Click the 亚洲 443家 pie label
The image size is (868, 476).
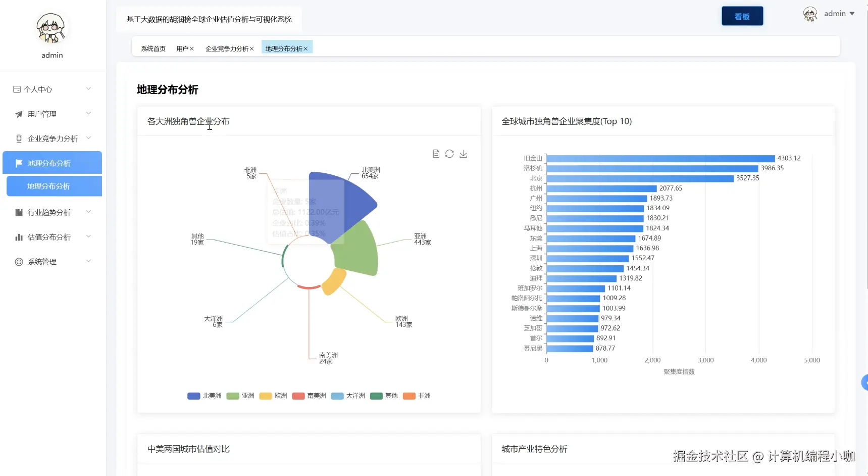pos(423,240)
